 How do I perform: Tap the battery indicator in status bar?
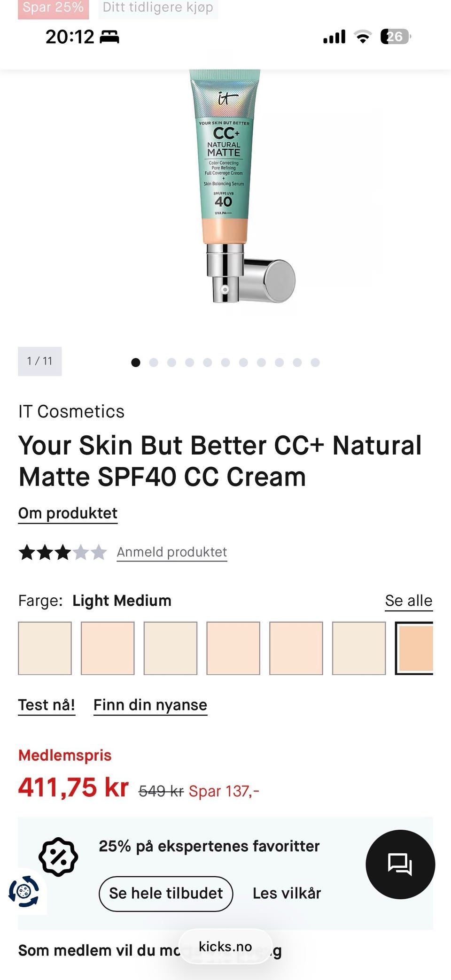396,37
